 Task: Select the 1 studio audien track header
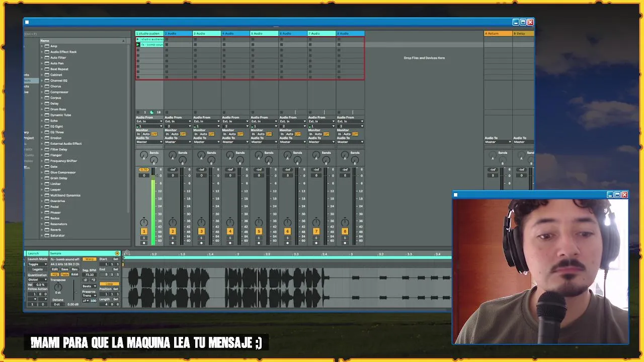coord(149,33)
